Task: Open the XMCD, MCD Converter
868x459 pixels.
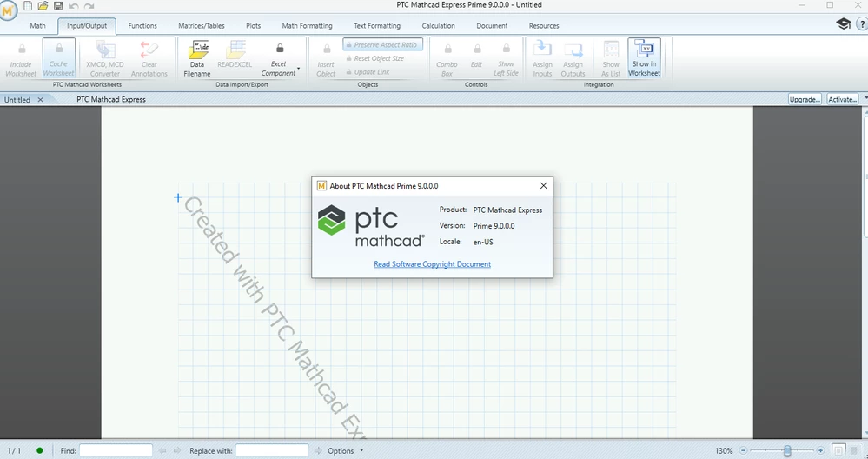Action: click(105, 59)
